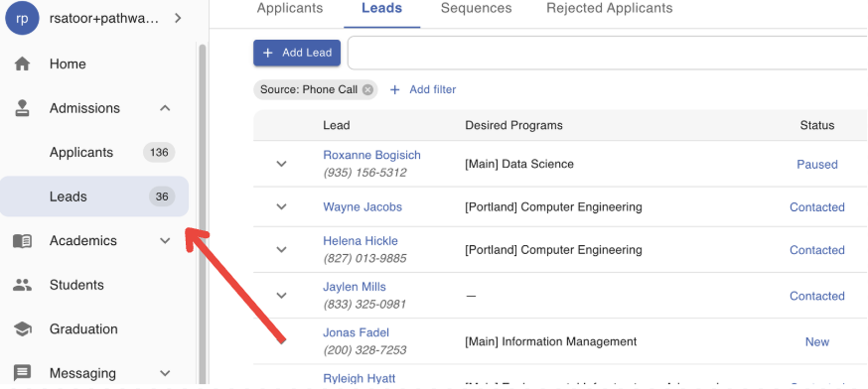The height and width of the screenshot is (389, 868).
Task: Open the Rejected Applicants tab
Action: [x=610, y=8]
